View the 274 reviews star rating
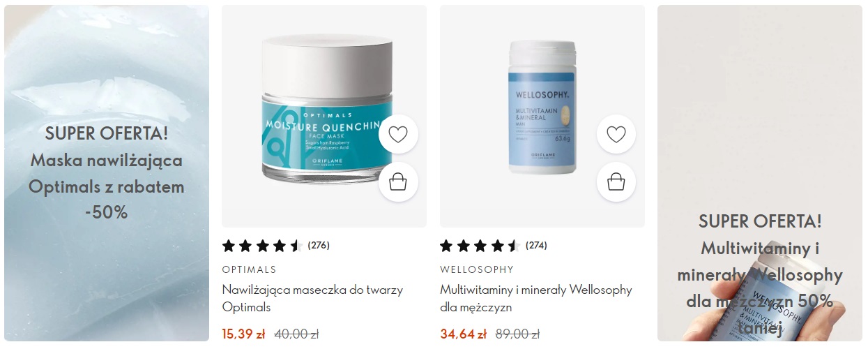 point(480,246)
